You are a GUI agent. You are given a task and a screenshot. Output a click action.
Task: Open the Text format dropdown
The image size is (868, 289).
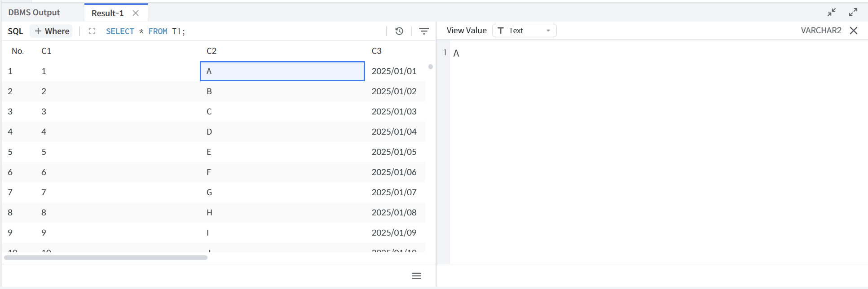pos(524,31)
